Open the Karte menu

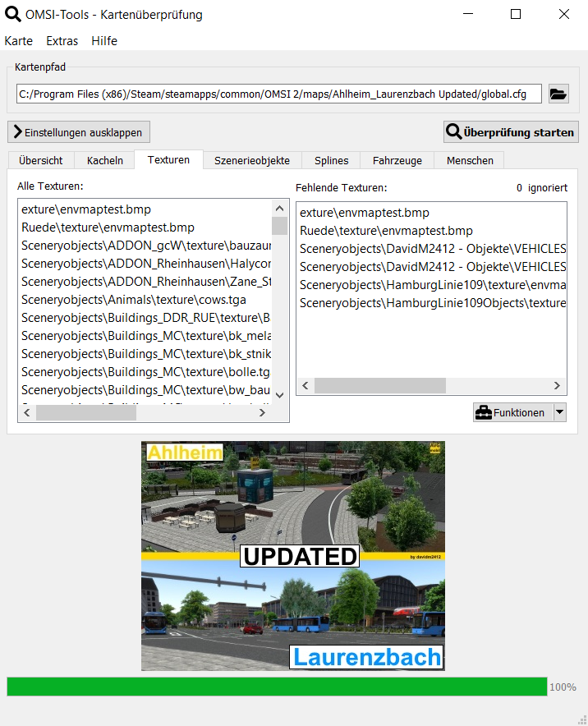tap(19, 41)
